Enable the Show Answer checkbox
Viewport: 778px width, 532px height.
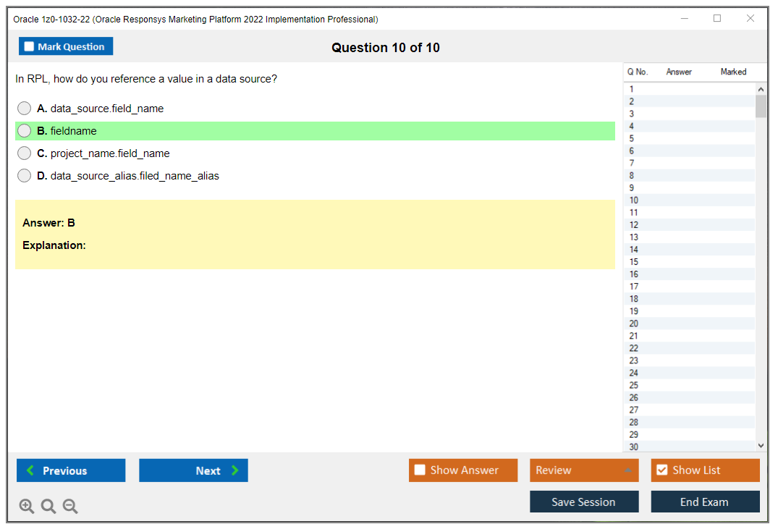pos(420,470)
